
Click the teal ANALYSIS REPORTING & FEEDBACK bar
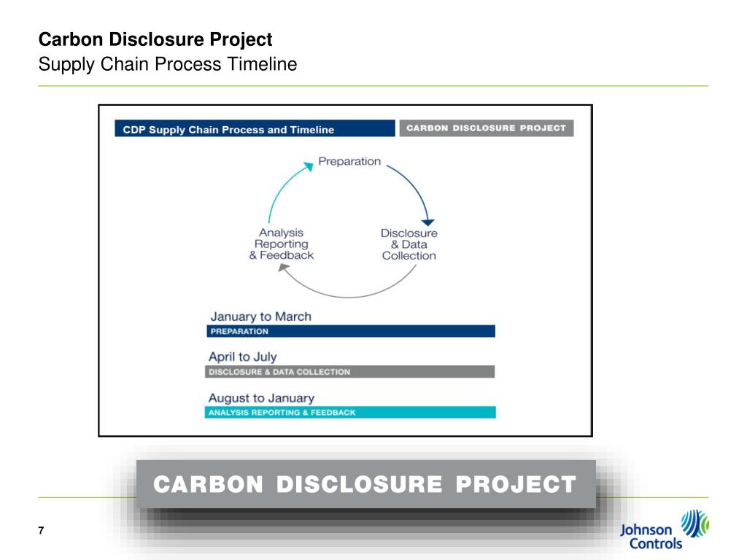tap(350, 413)
